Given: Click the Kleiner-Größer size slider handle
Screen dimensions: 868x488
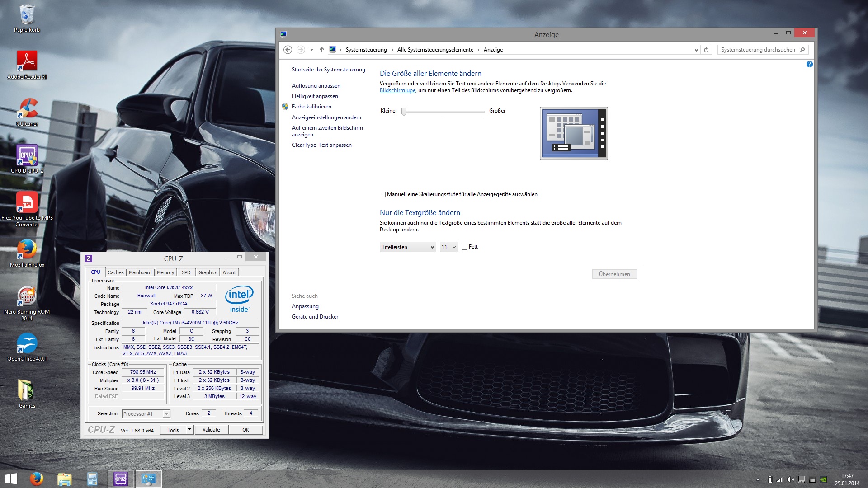Looking at the screenshot, I should [404, 112].
